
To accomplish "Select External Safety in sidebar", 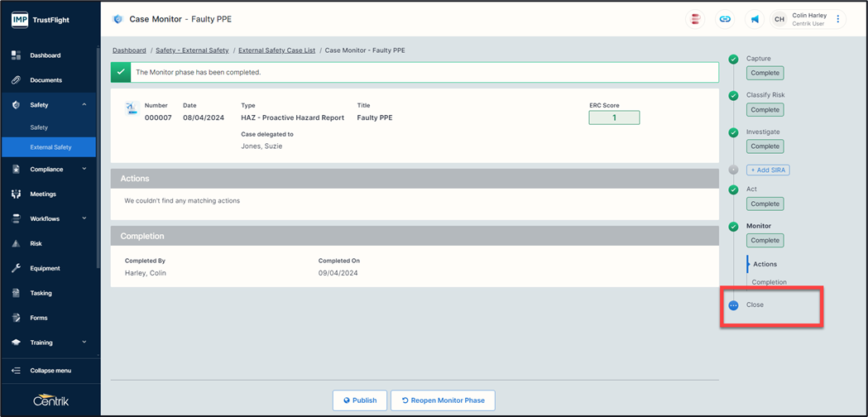I will click(50, 147).
